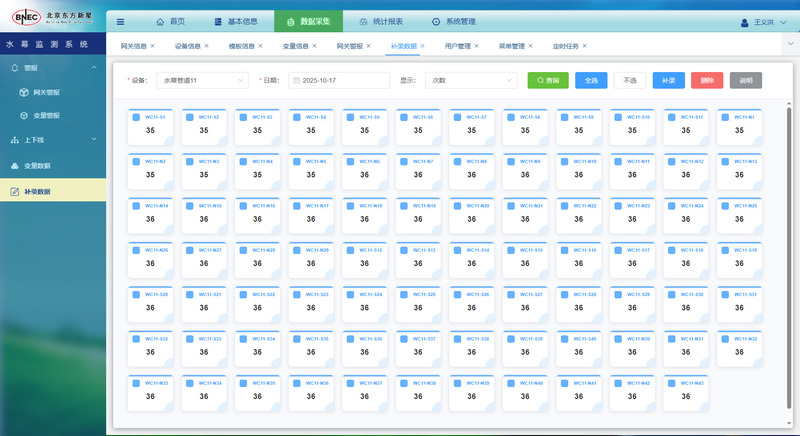The width and height of the screenshot is (800, 436).
Task: Collapse the 上下线 sidebar group
Action: coord(93,140)
